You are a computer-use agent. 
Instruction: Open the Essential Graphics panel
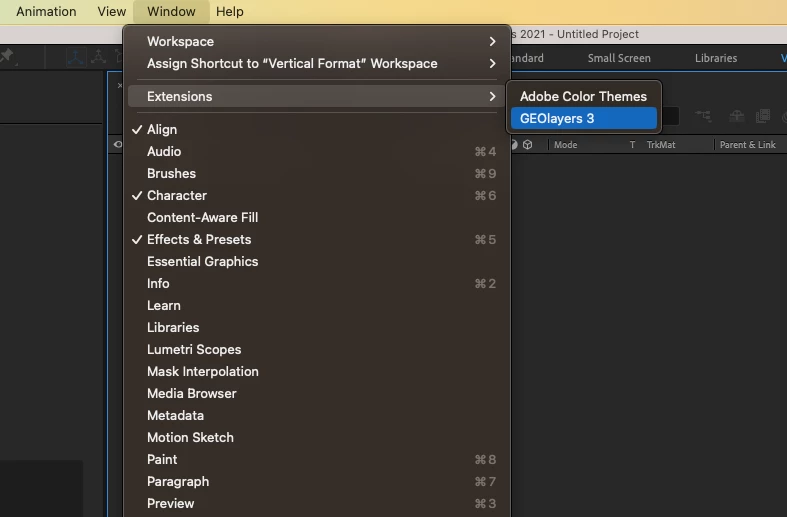coord(316,262)
